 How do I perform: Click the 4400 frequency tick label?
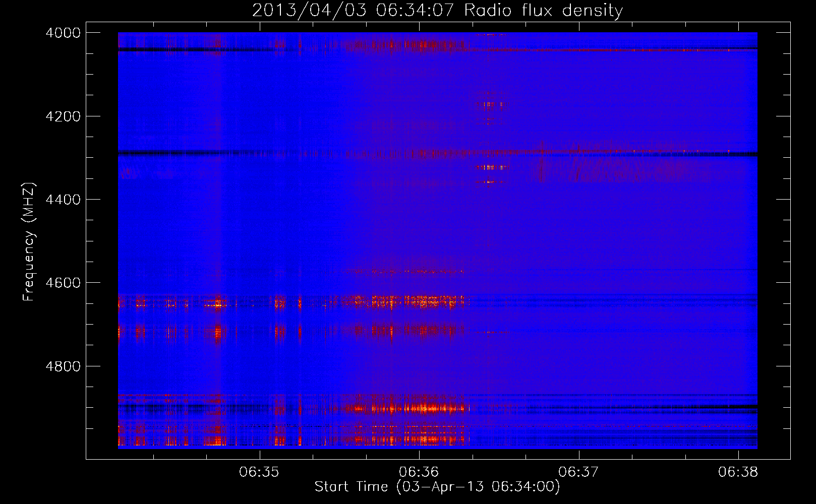[x=63, y=200]
